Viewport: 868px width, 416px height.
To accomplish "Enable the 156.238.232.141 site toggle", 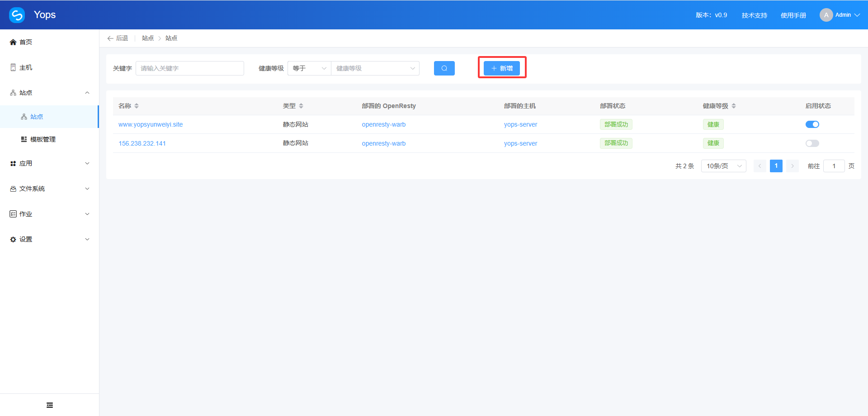I will [812, 143].
